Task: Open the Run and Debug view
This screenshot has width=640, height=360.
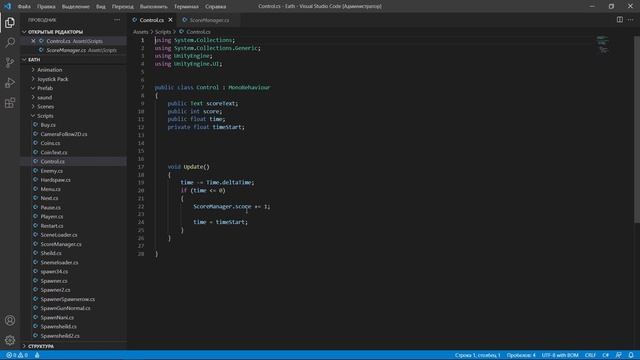Action: [x=10, y=82]
